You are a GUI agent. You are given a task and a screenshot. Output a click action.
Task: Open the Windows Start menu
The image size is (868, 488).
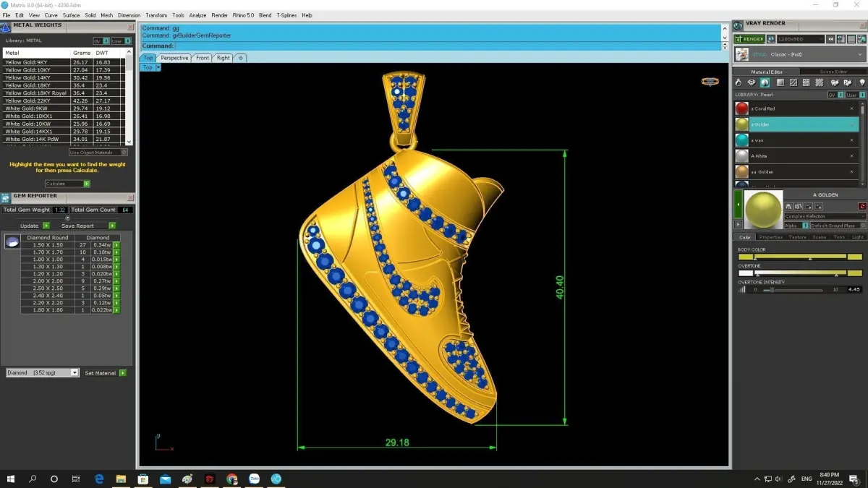pos(11,479)
